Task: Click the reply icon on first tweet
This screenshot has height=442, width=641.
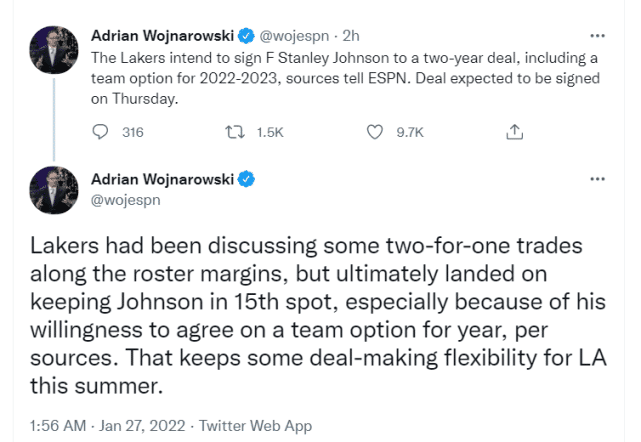Action: pos(99,132)
